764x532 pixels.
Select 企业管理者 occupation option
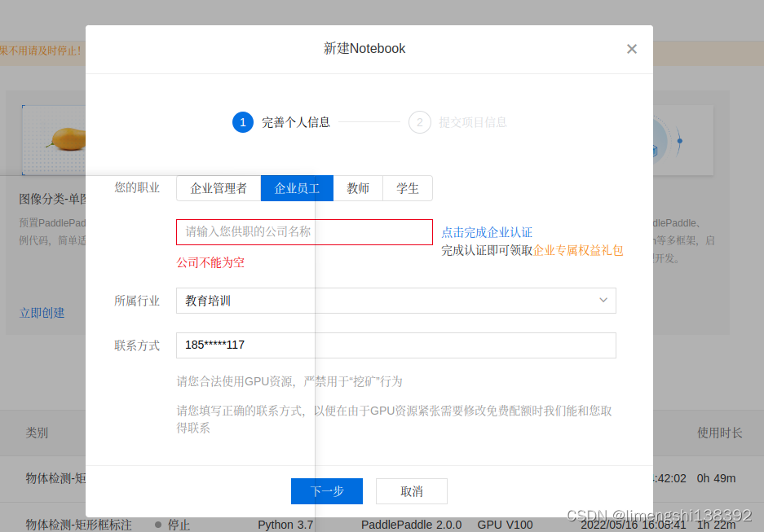click(x=219, y=188)
